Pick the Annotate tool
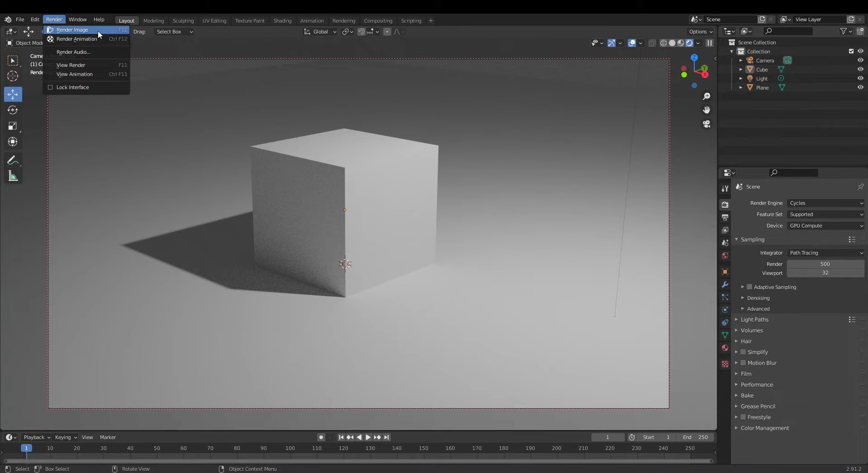Screen dimensions: 868x473 pyautogui.click(x=13, y=161)
